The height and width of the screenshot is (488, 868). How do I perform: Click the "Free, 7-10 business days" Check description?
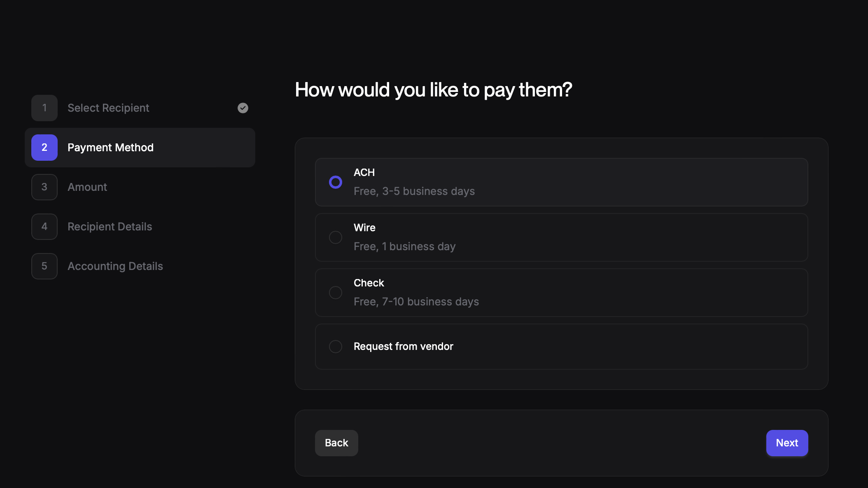pyautogui.click(x=416, y=302)
